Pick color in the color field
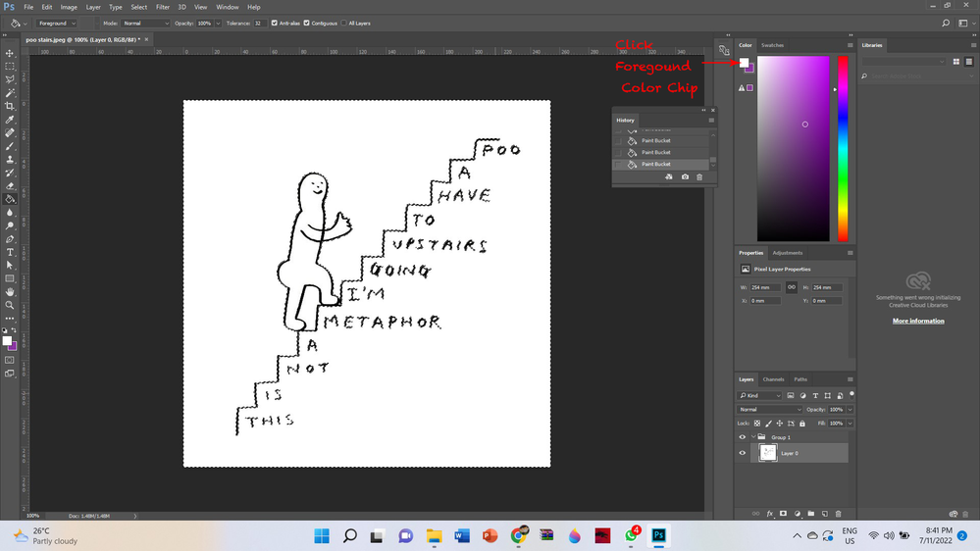 [x=794, y=149]
